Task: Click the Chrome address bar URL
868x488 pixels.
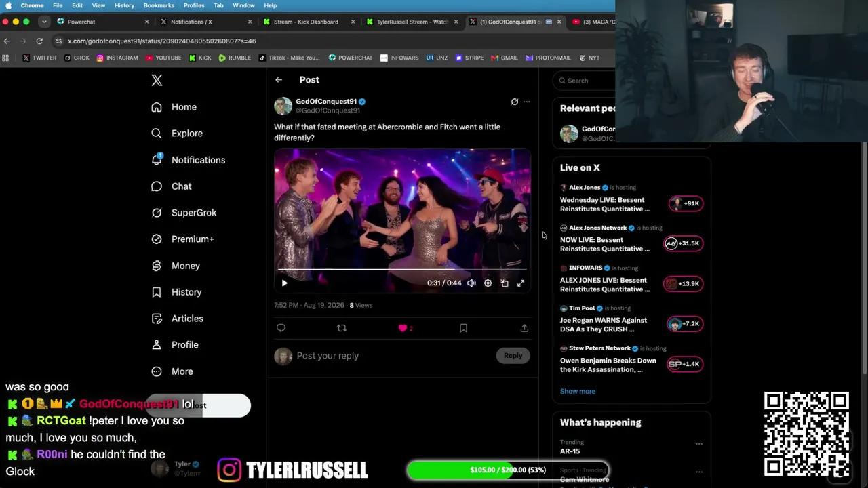Action: [162, 41]
